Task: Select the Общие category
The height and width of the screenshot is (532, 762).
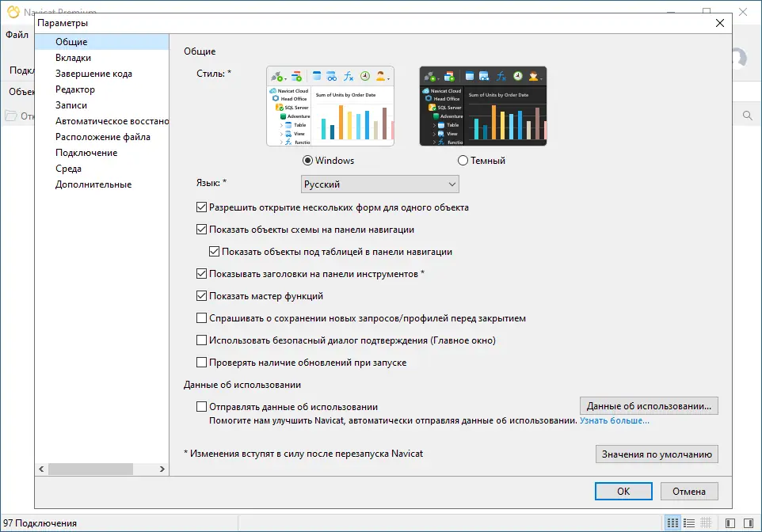Action: (102, 42)
